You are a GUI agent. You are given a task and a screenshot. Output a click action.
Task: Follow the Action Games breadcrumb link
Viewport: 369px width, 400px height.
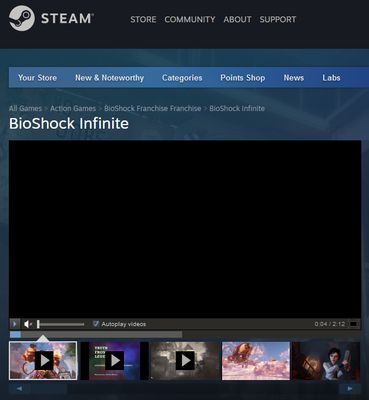[x=73, y=108]
